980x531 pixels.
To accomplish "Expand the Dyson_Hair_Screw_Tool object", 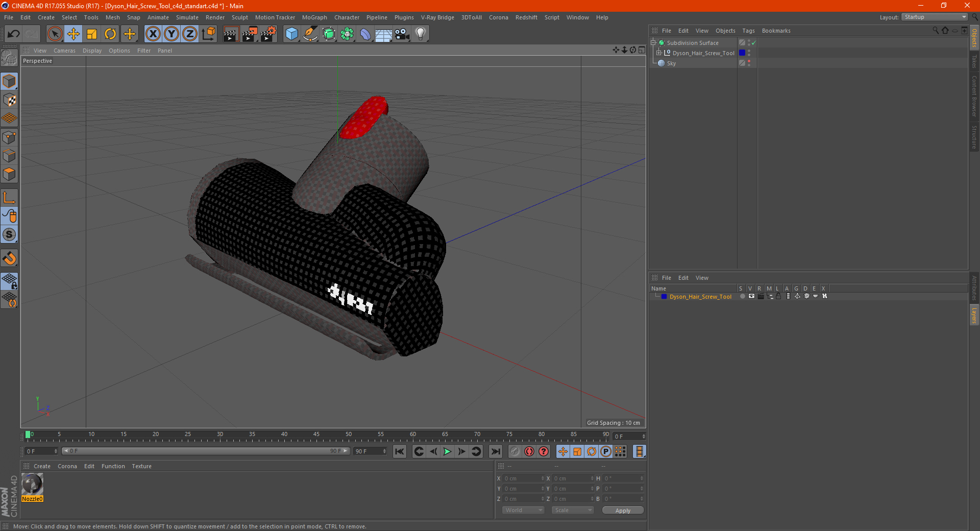I will click(658, 53).
